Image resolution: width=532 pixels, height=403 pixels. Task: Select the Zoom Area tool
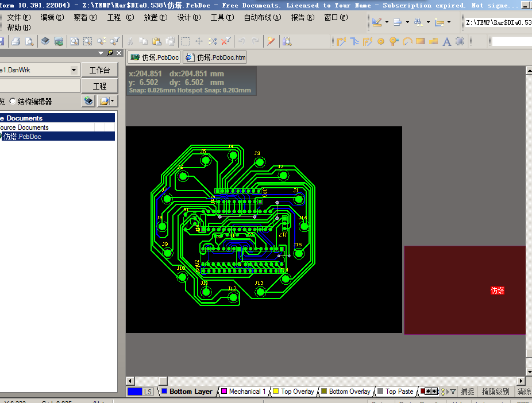point(88,41)
